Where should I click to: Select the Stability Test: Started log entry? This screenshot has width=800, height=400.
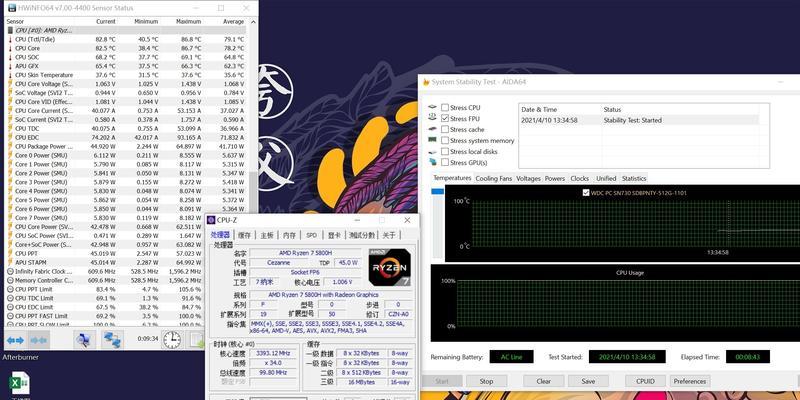pos(640,120)
